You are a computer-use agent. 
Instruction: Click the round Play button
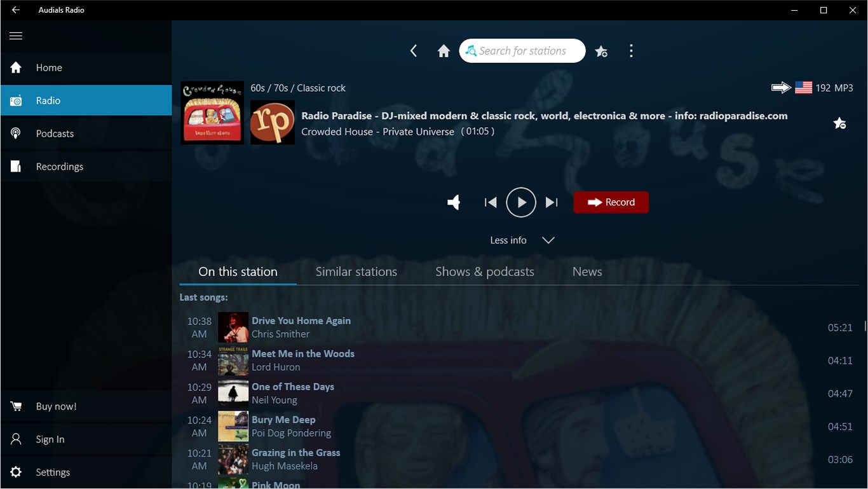pyautogui.click(x=521, y=203)
